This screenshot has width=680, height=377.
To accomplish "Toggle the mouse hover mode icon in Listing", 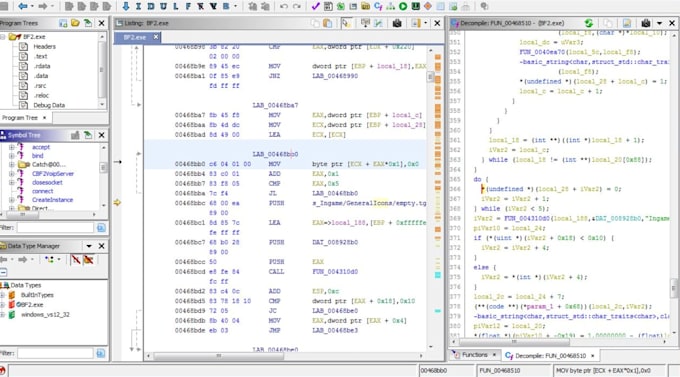I will [346, 23].
